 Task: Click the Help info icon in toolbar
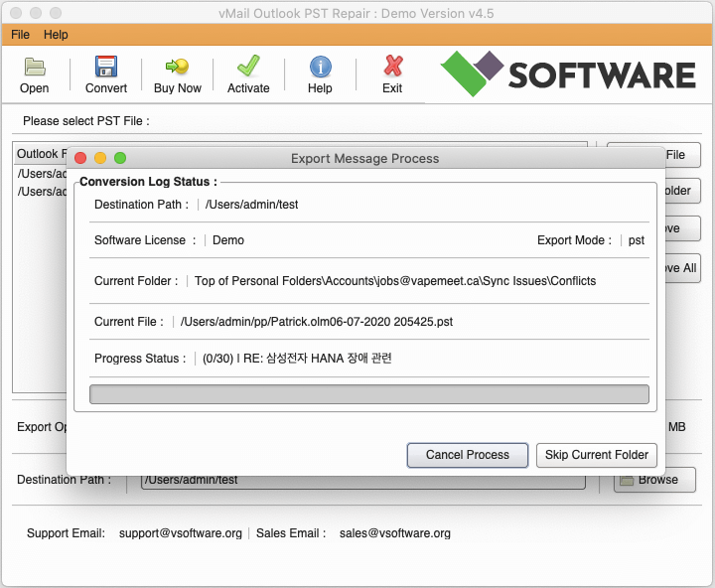point(321,67)
